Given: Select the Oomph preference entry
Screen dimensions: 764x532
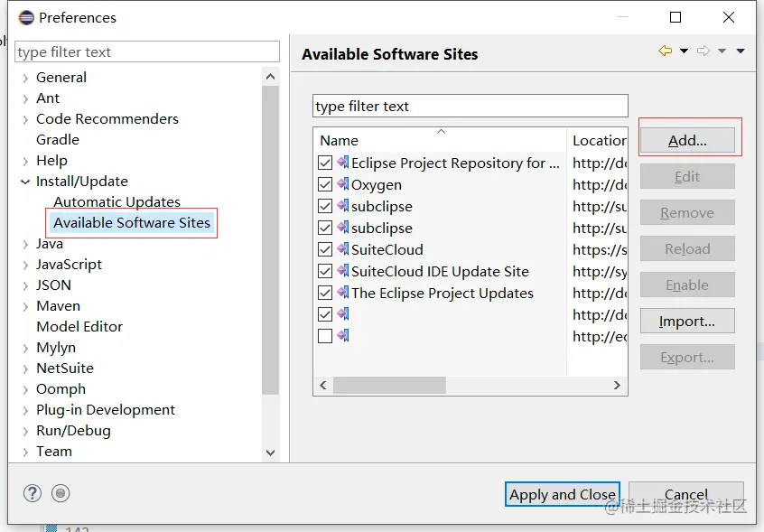Looking at the screenshot, I should pyautogui.click(x=61, y=389).
